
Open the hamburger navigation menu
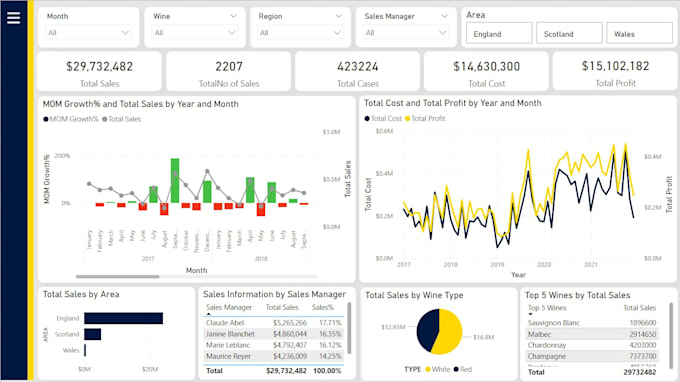tap(13, 18)
